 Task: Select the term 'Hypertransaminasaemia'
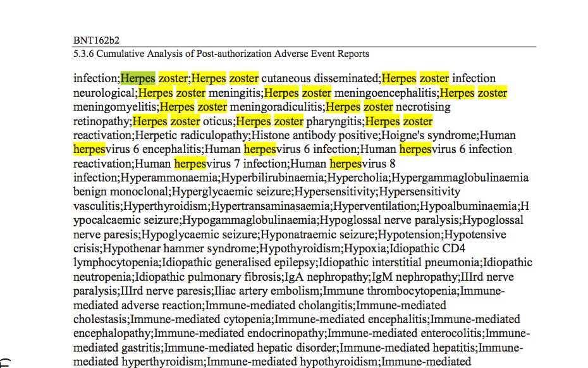tap(270, 206)
